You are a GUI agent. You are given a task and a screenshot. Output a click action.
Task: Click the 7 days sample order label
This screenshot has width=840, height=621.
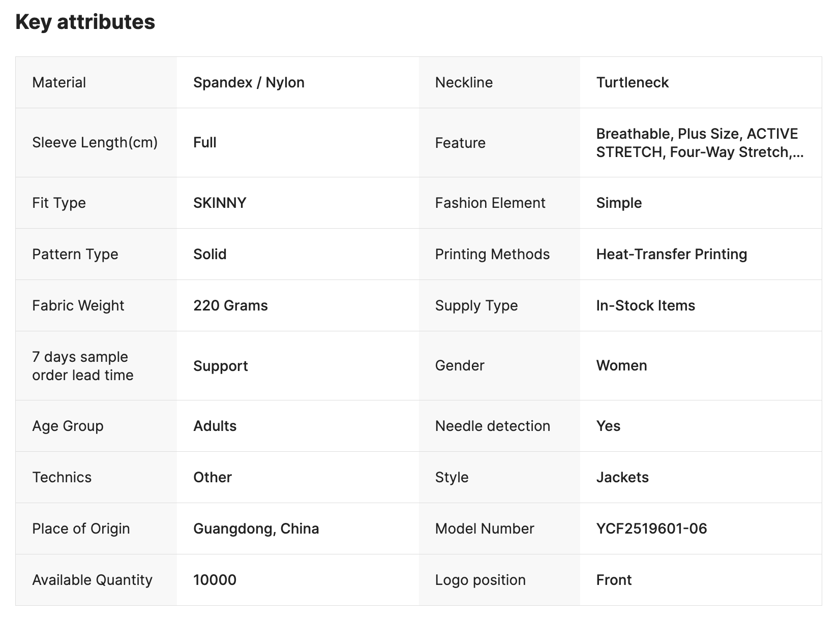tap(82, 366)
